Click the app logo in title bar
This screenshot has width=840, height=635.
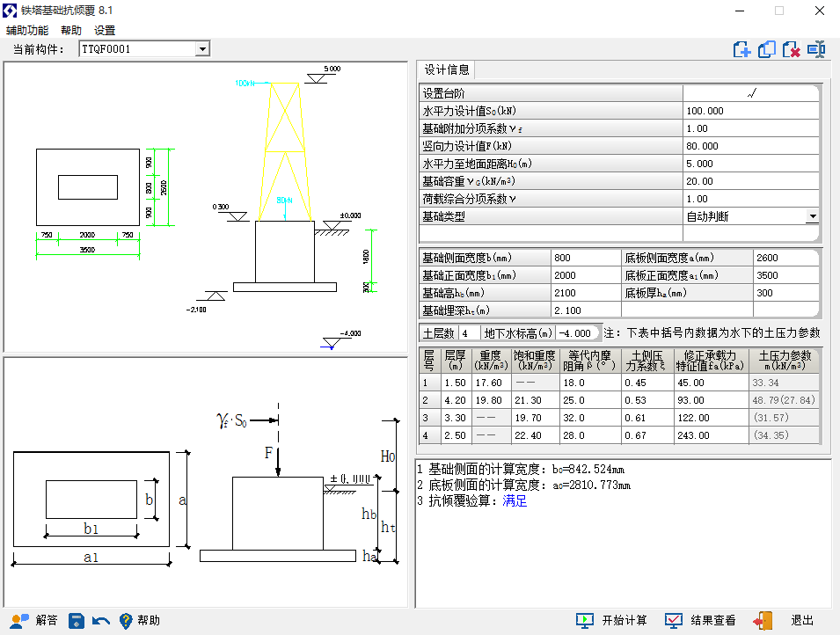pos(10,11)
